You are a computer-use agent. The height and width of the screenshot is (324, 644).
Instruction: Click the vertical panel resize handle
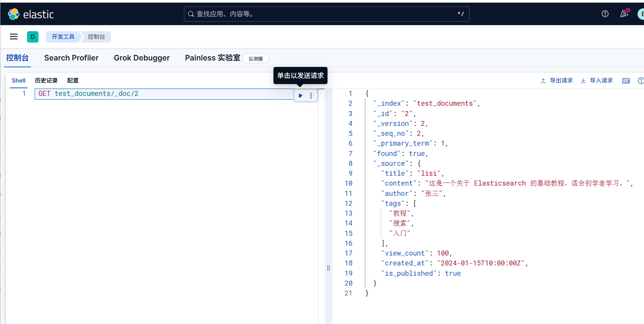click(x=328, y=268)
